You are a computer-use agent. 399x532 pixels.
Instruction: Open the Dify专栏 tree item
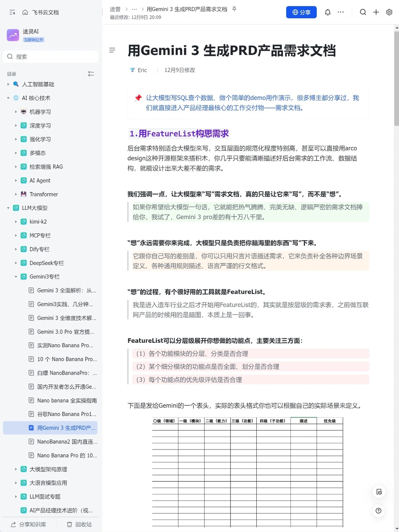[50, 249]
